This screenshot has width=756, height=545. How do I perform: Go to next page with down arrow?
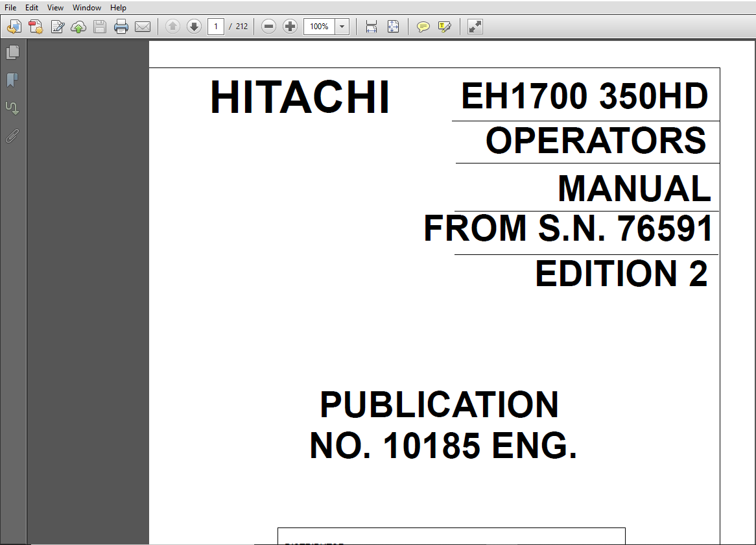194,27
